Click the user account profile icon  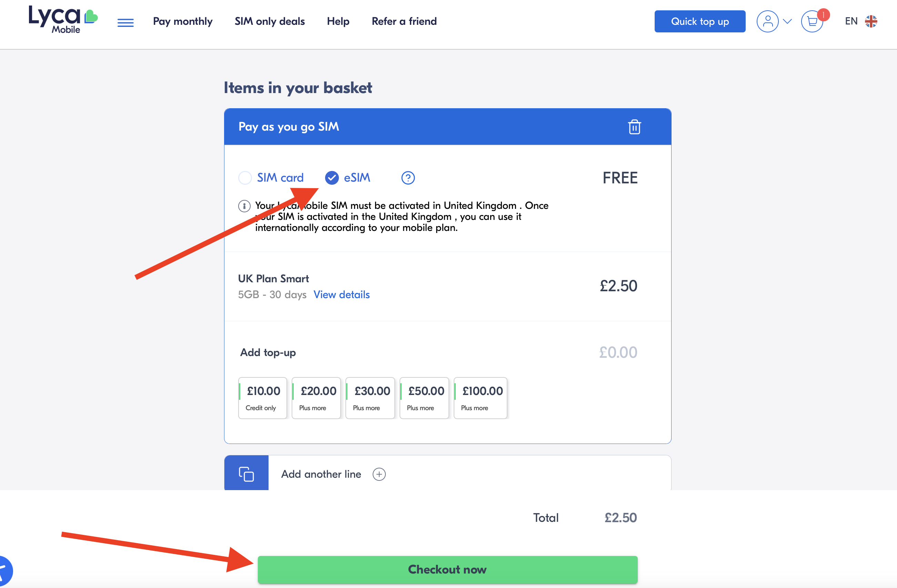767,21
